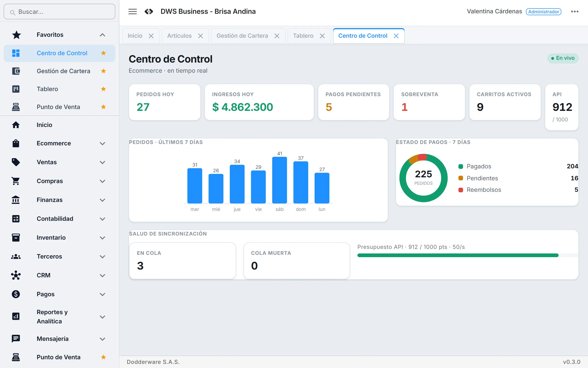Click the Tablero board icon
Image resolution: width=588 pixels, height=368 pixels.
pos(16,89)
